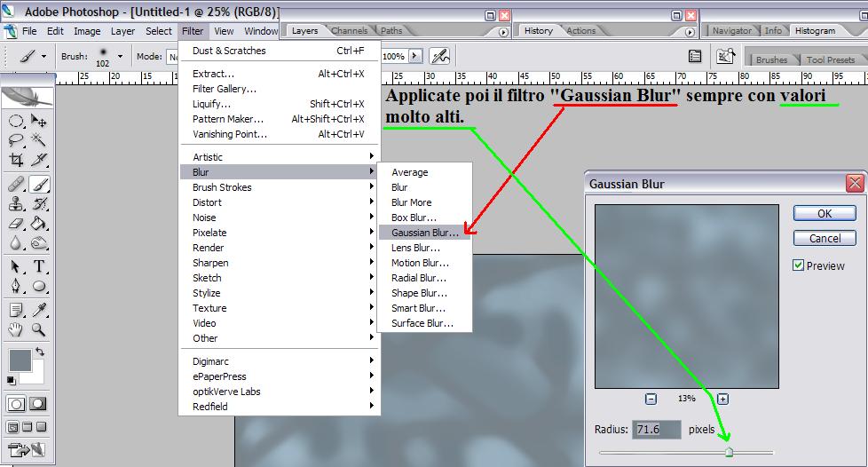Open the Mode dropdown in options bar
Viewport: 868px width, 467px height.
[x=173, y=57]
